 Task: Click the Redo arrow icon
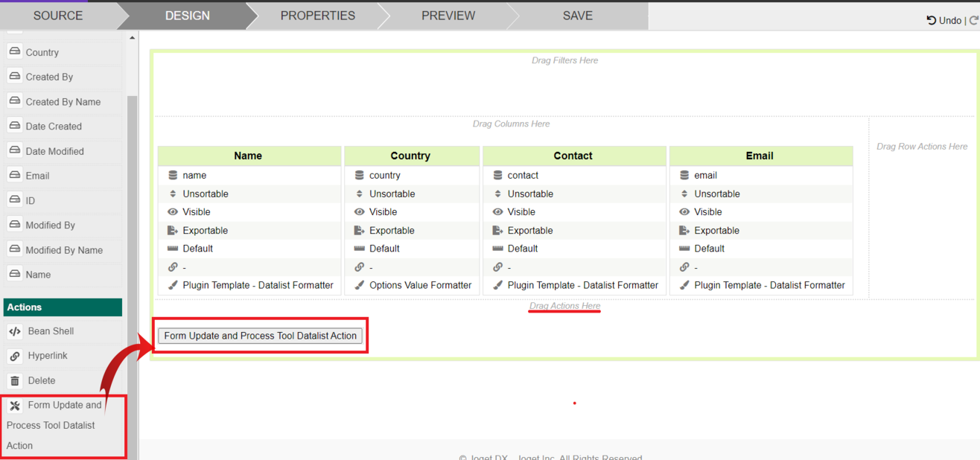pyautogui.click(x=973, y=20)
